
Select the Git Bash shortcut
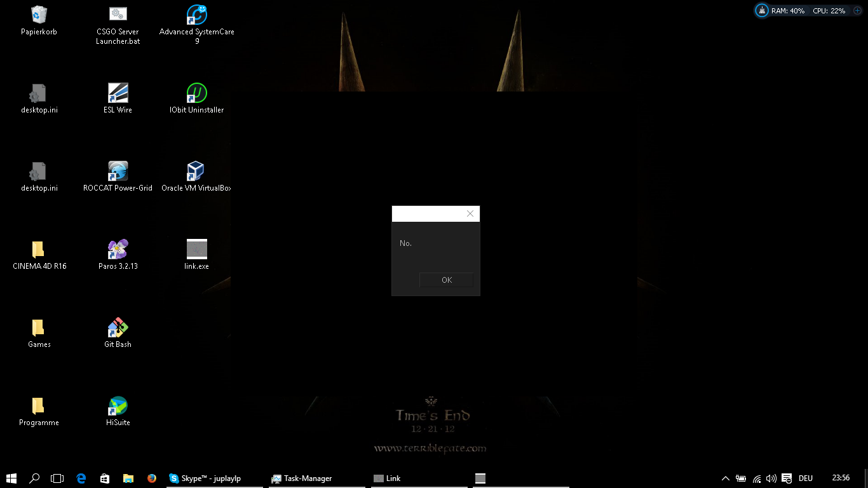[x=118, y=328]
